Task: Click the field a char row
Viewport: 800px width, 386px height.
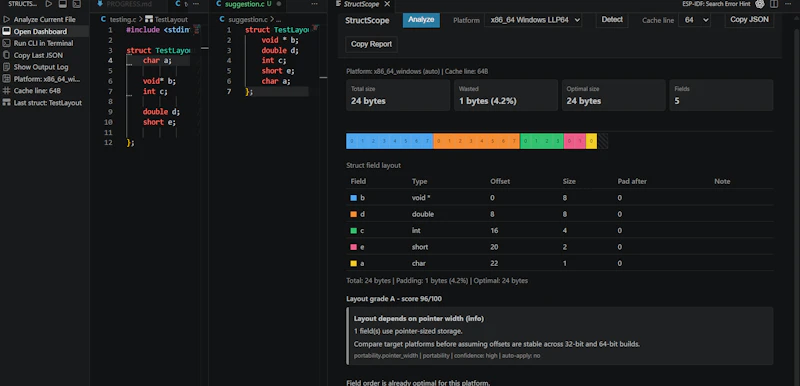Action: [560, 263]
